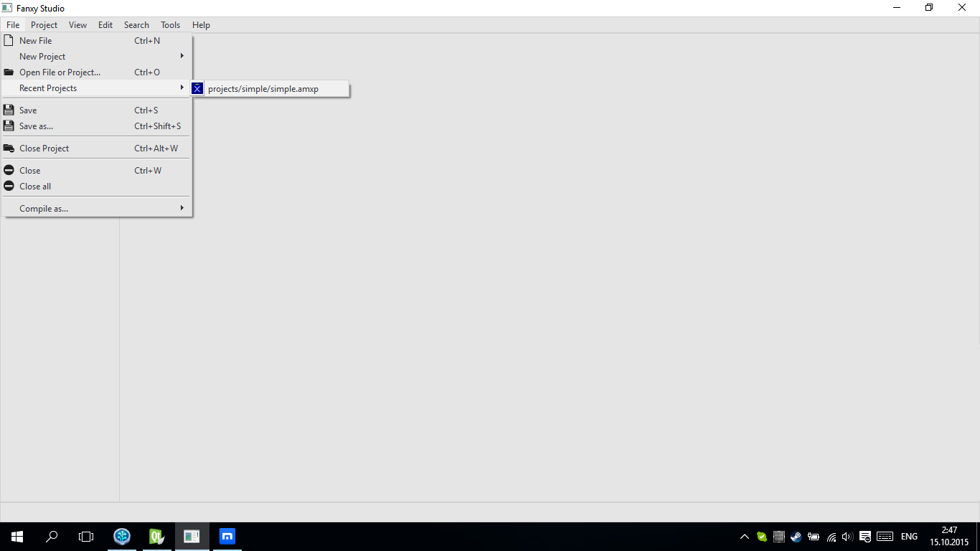Click the Fanxy Studio taskbar button
Screen dimensions: 980x551
[192, 537]
